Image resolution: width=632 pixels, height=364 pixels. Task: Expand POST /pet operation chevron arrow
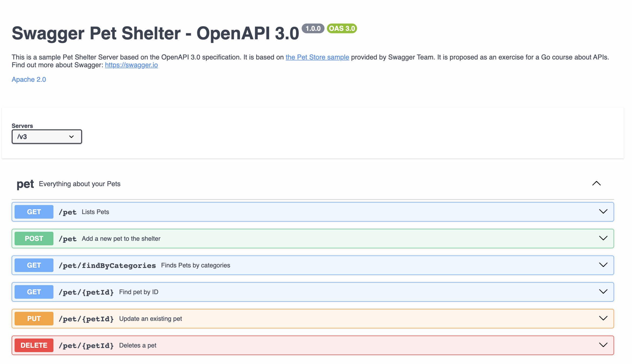tap(603, 238)
